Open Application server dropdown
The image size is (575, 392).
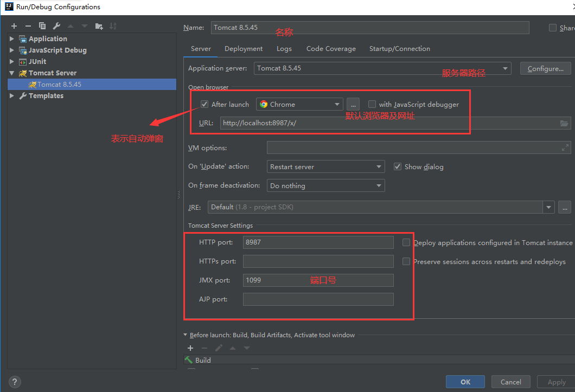point(505,68)
